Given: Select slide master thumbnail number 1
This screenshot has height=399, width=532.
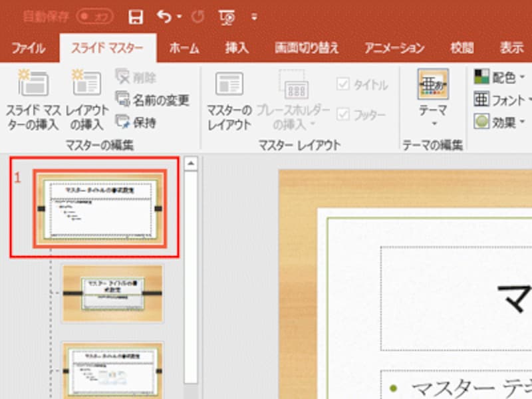Looking at the screenshot, I should (100, 209).
